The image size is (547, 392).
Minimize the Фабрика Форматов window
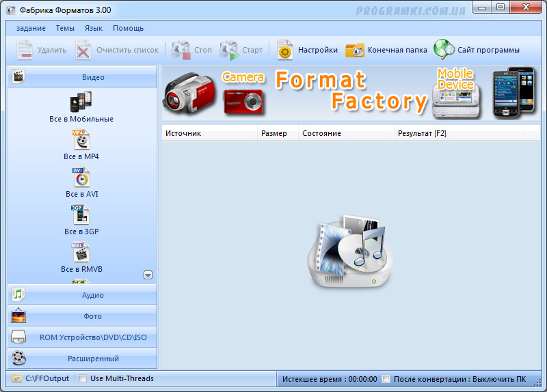tap(482, 8)
